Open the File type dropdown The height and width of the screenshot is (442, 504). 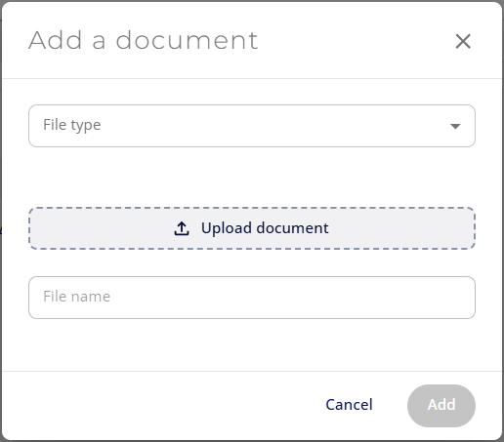click(252, 126)
